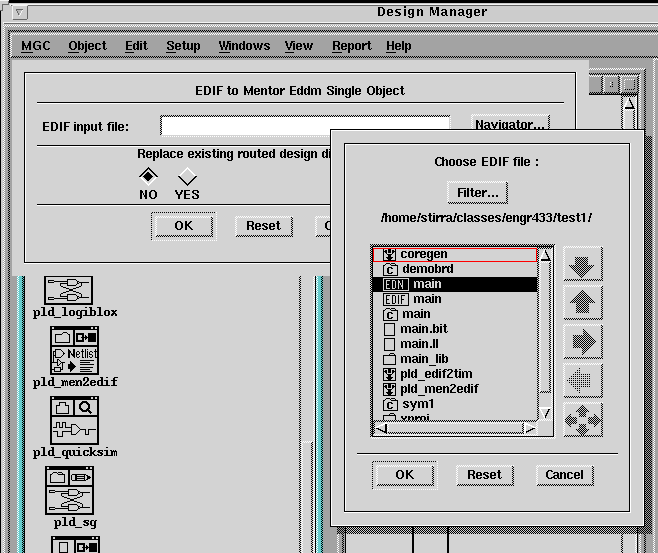658x553 pixels.
Task: Open the Setup menu
Action: 183,46
